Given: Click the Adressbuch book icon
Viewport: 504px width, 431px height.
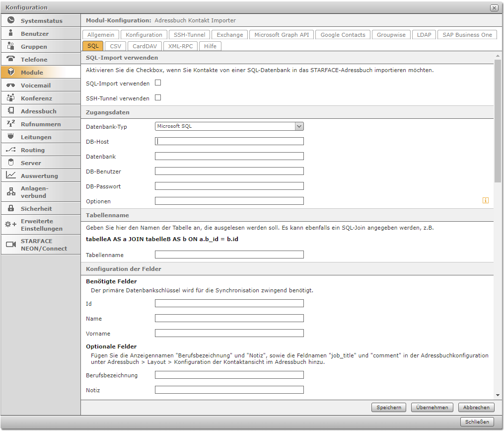Looking at the screenshot, I should coord(11,110).
